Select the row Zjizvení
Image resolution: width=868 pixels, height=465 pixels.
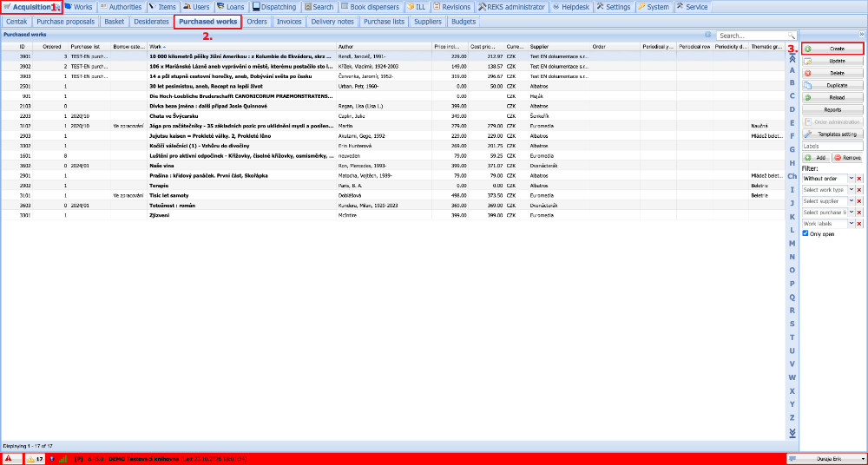click(392, 215)
